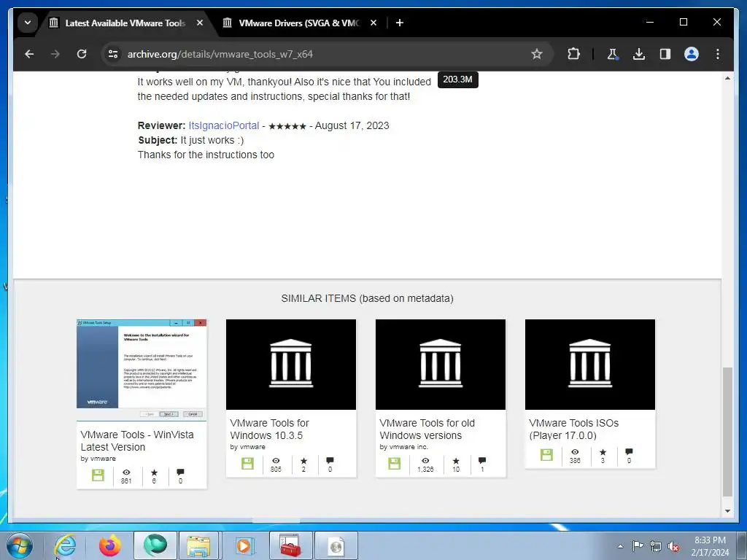Click the scrollbar down arrow
Viewport: 747px width, 560px height.
(x=727, y=511)
